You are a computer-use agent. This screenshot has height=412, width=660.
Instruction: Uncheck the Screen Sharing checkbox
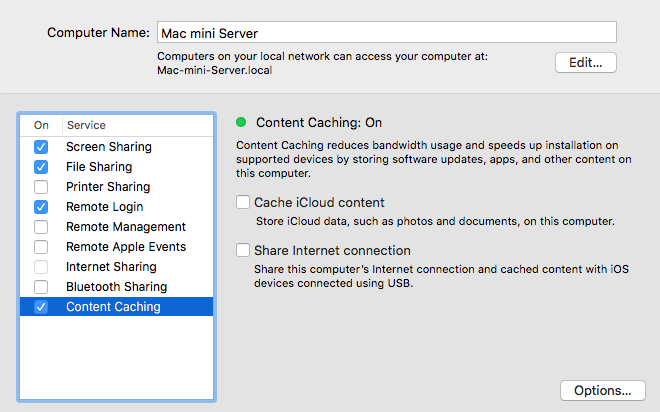click(x=41, y=147)
